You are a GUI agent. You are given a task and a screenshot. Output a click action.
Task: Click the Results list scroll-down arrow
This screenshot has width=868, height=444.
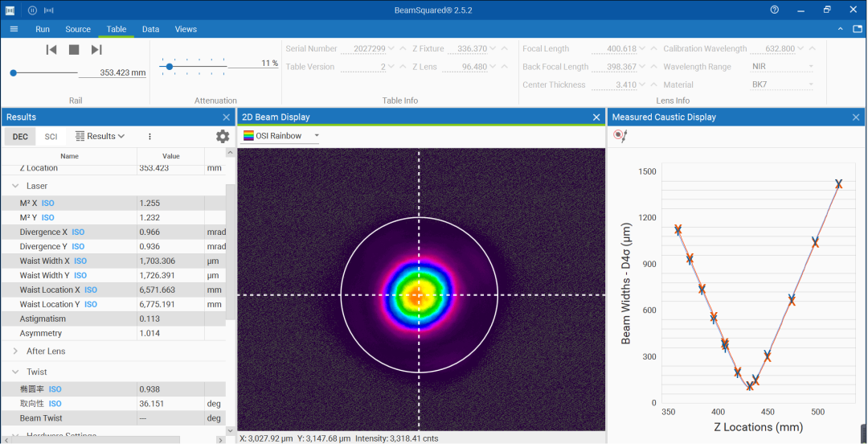[x=231, y=430]
